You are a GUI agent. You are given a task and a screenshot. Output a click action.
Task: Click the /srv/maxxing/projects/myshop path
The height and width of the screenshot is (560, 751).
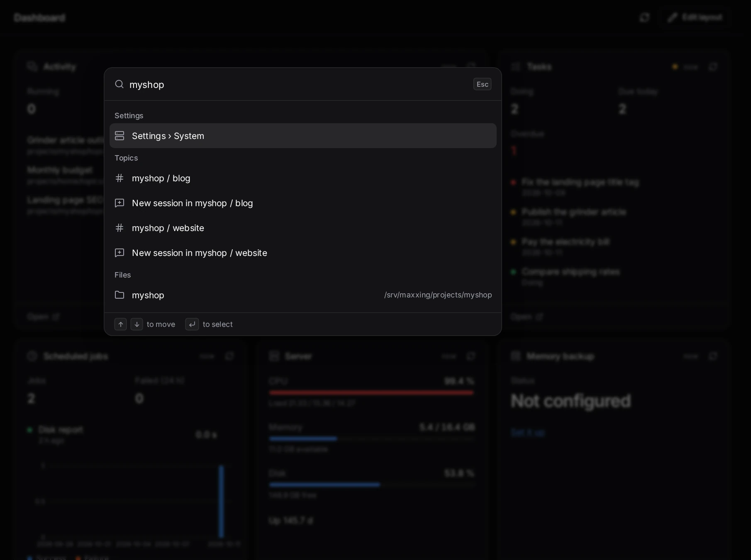pos(438,295)
